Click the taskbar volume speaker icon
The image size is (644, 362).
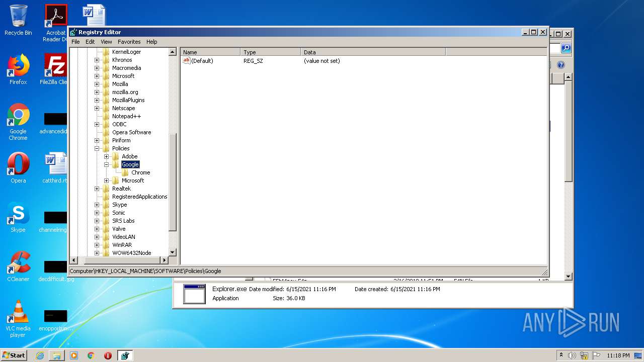(x=572, y=355)
